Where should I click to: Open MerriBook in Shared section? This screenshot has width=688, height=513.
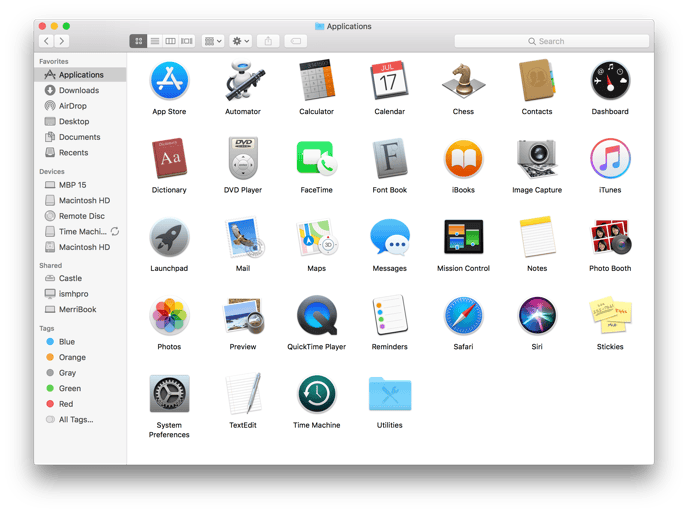(x=80, y=309)
